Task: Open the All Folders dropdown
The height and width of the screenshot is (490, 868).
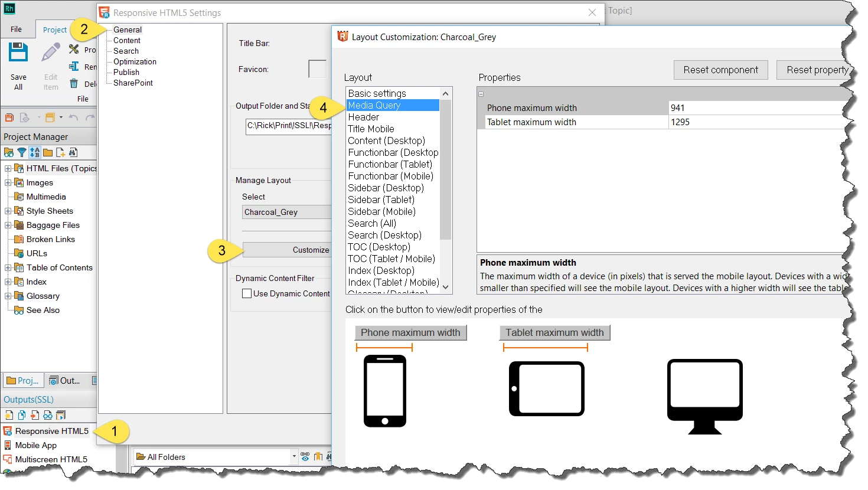Action: click(x=293, y=457)
